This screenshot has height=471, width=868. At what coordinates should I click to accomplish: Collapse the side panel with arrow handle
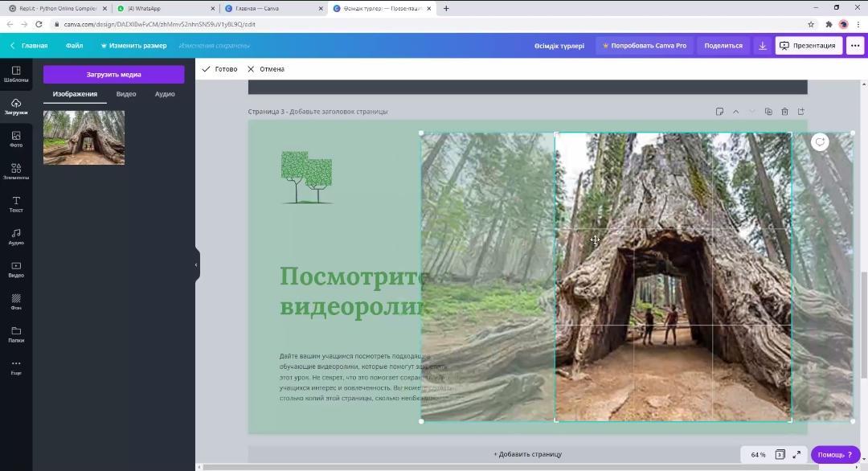tap(196, 264)
